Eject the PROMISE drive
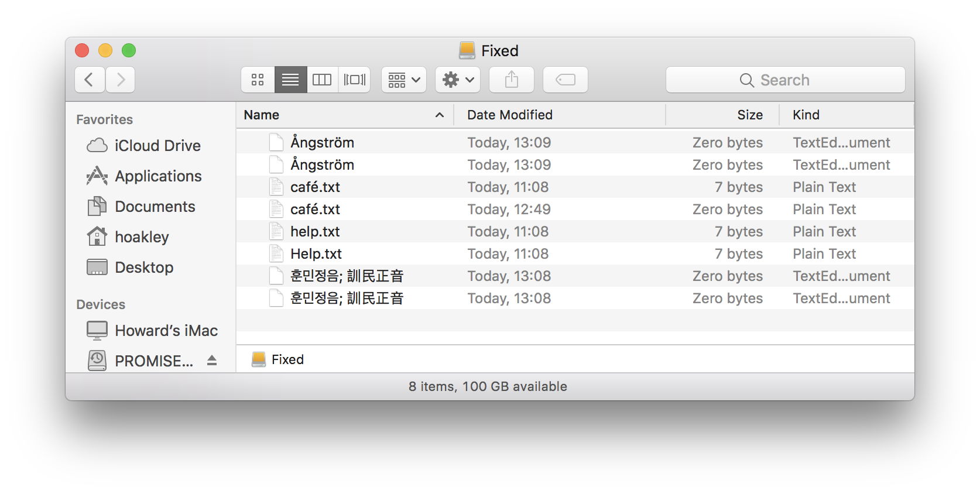980x494 pixels. point(212,361)
